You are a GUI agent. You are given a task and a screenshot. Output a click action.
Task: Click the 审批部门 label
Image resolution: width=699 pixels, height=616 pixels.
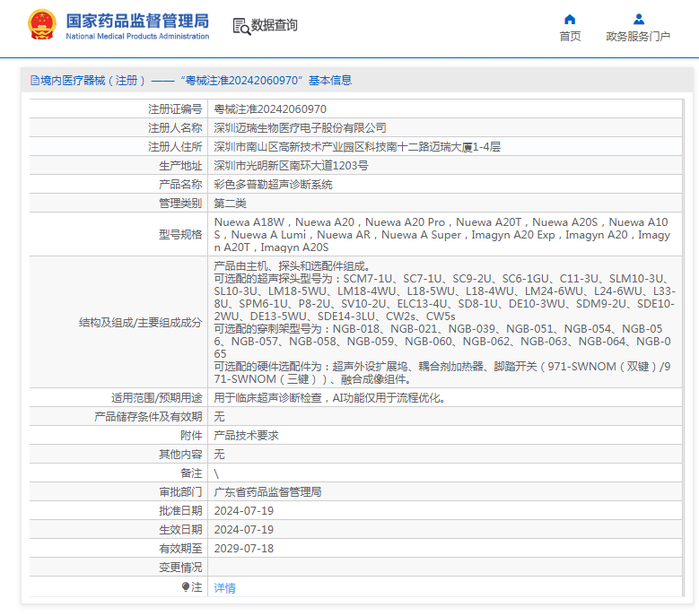[x=180, y=492]
